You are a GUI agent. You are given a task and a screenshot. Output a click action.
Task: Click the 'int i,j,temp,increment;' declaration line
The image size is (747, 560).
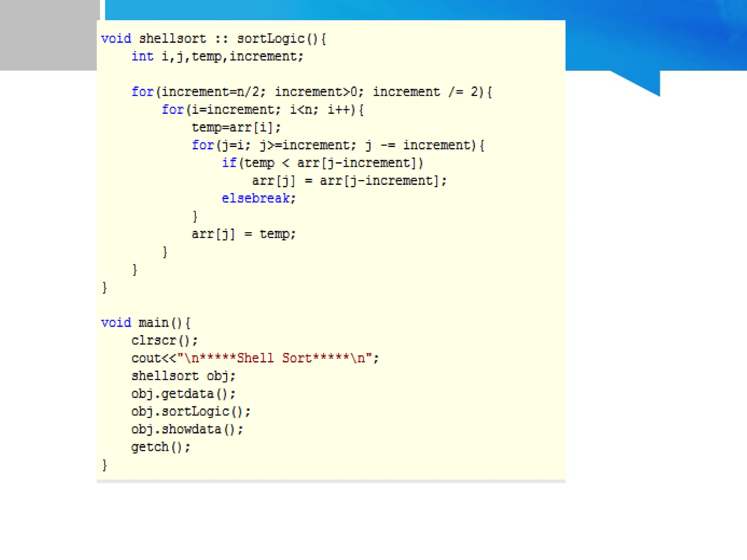click(217, 57)
